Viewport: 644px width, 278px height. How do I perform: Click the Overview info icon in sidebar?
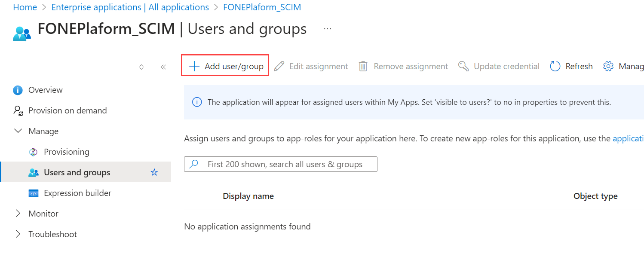pos(18,90)
